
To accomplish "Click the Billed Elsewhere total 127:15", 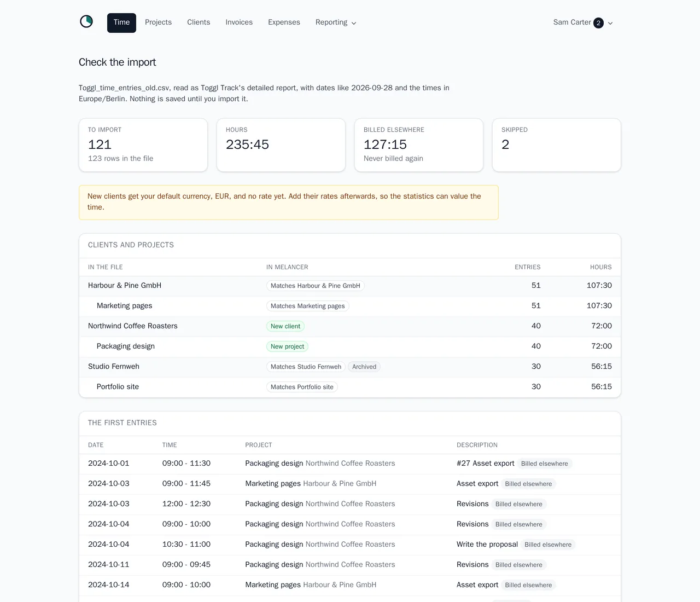I will 385,144.
